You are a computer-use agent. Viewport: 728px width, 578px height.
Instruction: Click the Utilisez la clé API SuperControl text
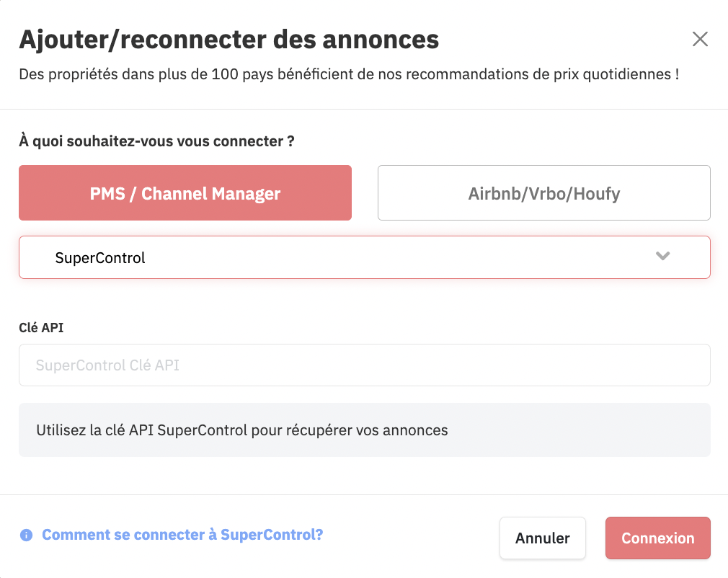click(x=242, y=430)
